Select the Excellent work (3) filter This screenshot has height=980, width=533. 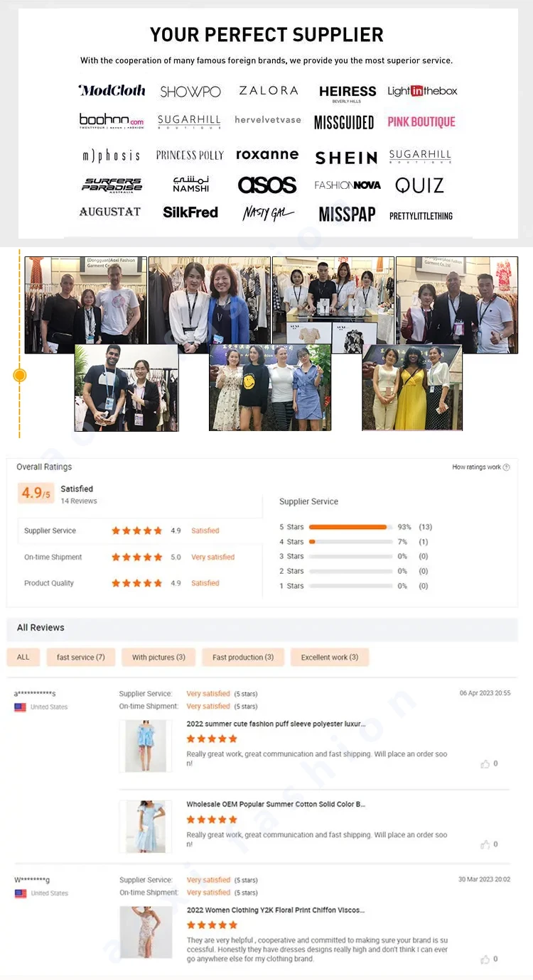(330, 657)
